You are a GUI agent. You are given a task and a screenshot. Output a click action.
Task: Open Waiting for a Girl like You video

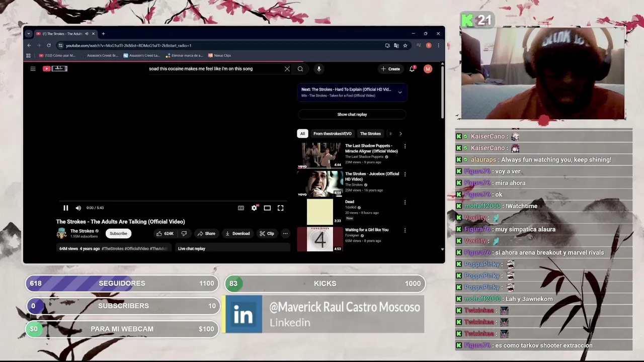pos(367,230)
